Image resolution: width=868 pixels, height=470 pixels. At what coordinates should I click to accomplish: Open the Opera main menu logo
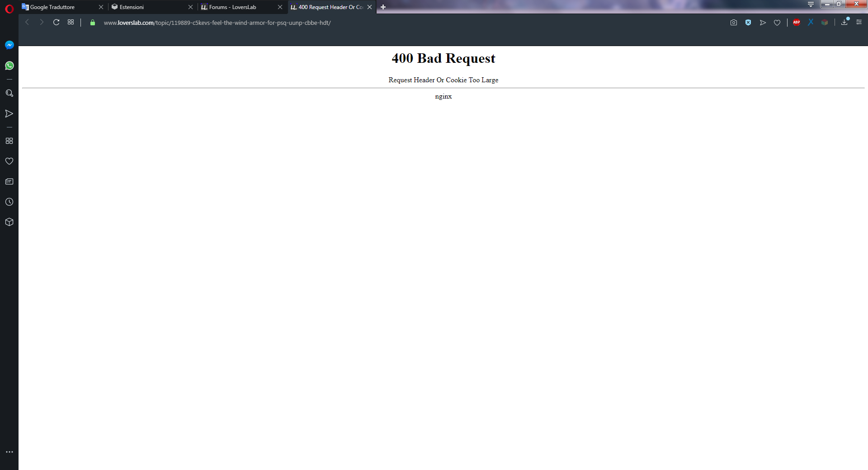[9, 9]
